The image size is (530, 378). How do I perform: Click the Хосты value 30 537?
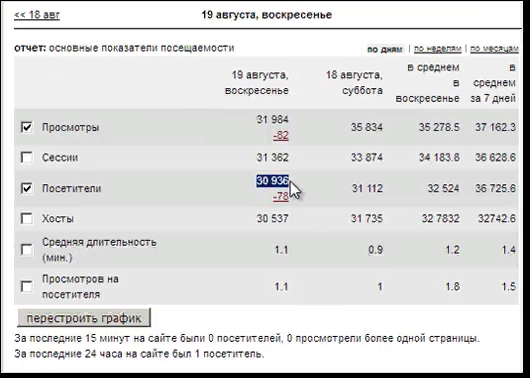pos(272,218)
